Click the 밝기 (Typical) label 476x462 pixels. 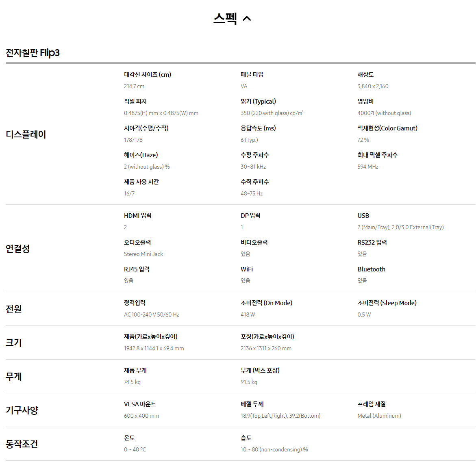(x=259, y=102)
